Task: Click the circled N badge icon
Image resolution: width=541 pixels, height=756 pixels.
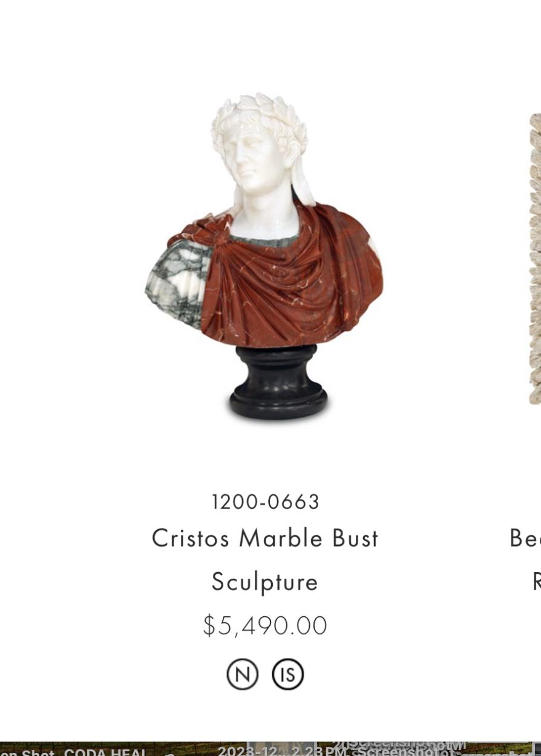Action: (242, 674)
